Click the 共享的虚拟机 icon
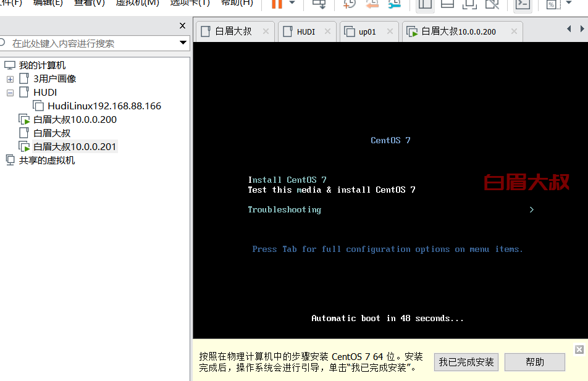 pyautogui.click(x=10, y=160)
